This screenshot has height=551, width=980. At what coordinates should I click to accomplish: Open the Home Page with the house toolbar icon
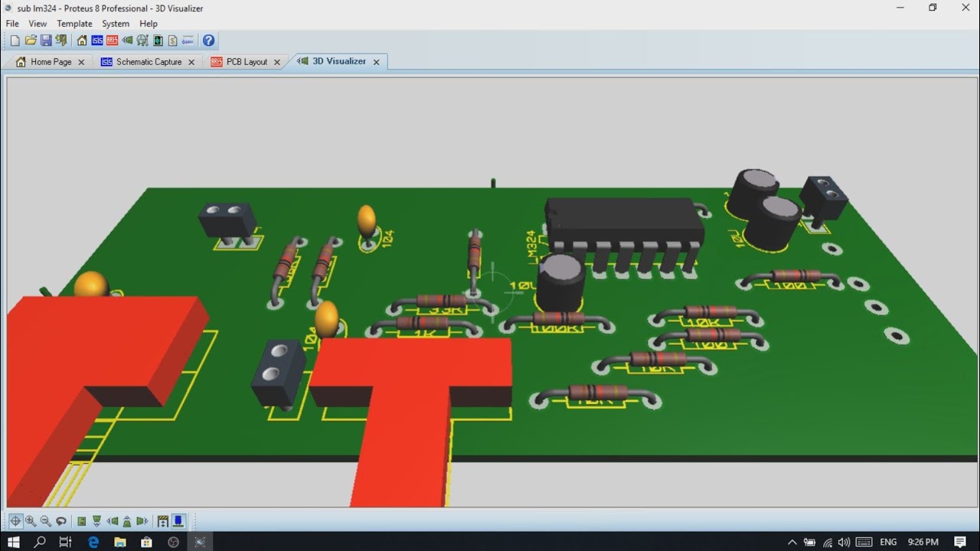(x=82, y=41)
